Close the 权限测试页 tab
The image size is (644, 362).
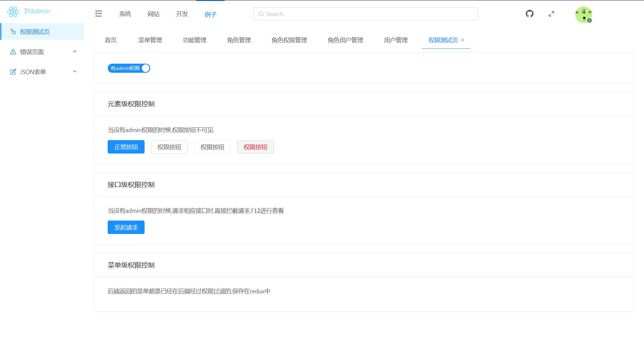463,40
